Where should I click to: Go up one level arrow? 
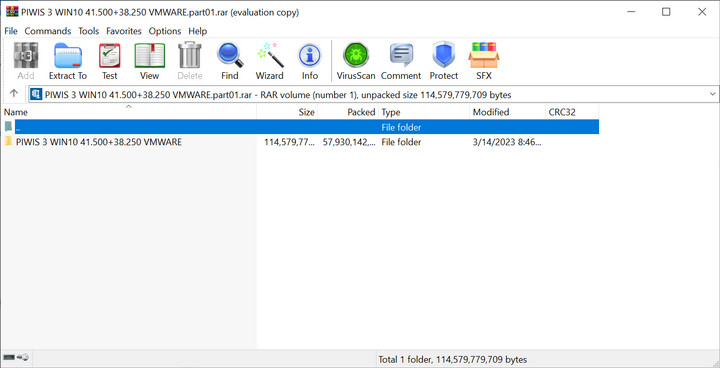14,93
